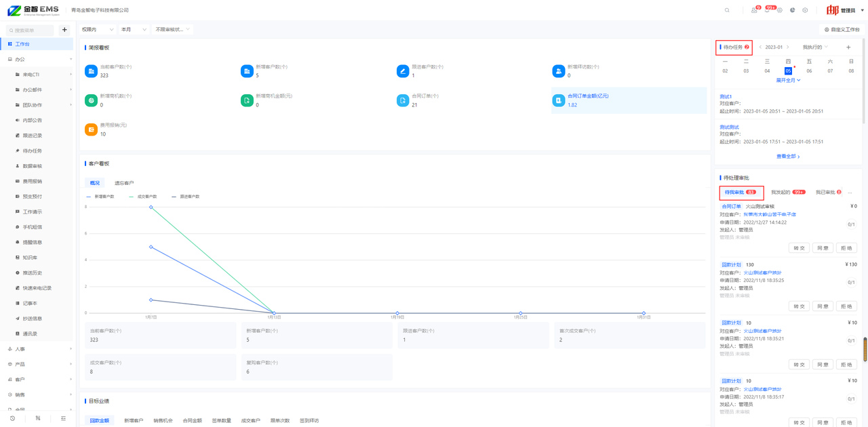Open the 不限审核状态 filter dropdown
Viewport: 868px width, 427px height.
pyautogui.click(x=172, y=30)
